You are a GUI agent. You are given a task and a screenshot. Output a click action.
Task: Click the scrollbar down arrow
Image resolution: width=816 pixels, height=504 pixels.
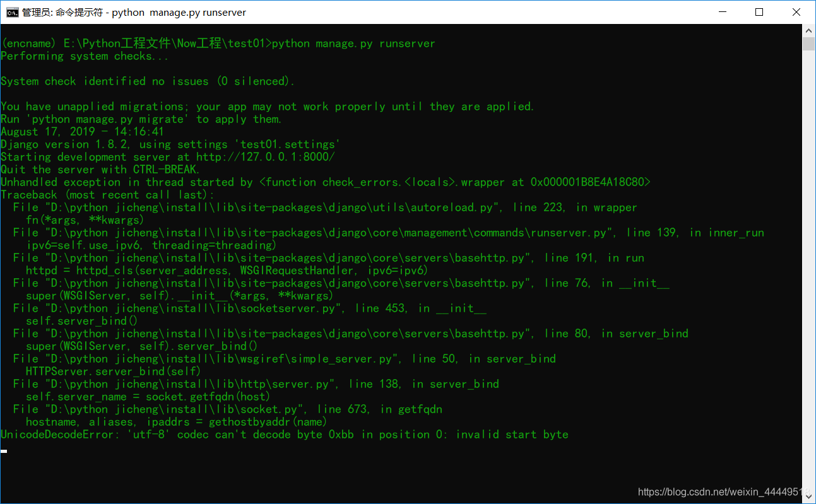[x=808, y=497]
